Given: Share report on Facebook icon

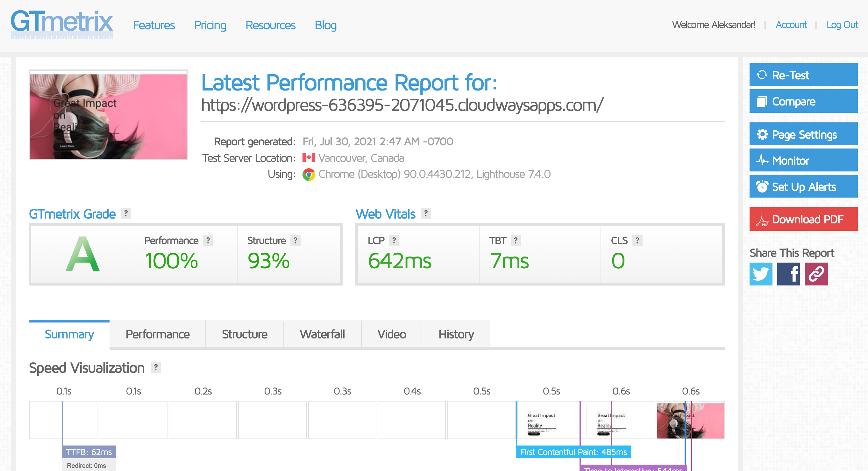Looking at the screenshot, I should [788, 274].
